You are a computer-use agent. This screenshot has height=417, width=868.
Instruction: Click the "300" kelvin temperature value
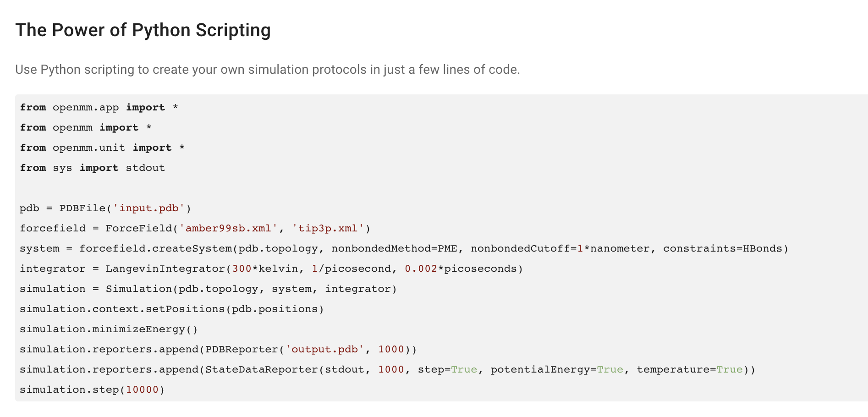click(242, 269)
